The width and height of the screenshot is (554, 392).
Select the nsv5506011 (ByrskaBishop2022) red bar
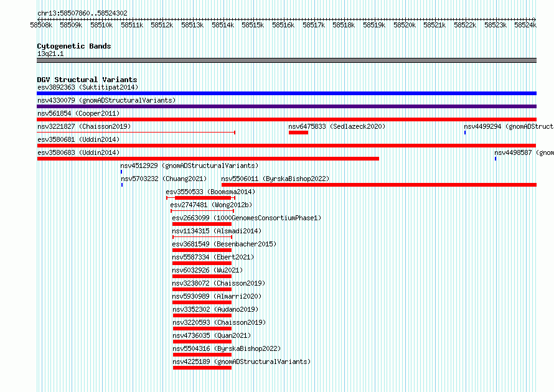379,185
